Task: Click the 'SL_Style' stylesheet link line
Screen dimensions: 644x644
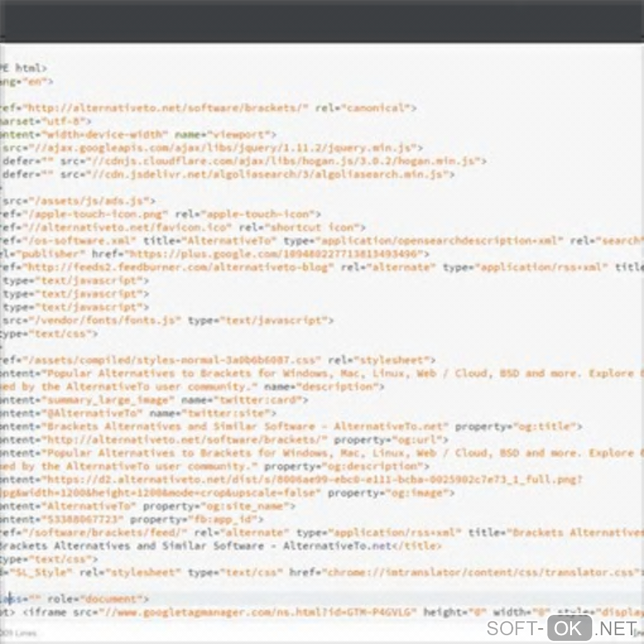Action: [x=322, y=572]
